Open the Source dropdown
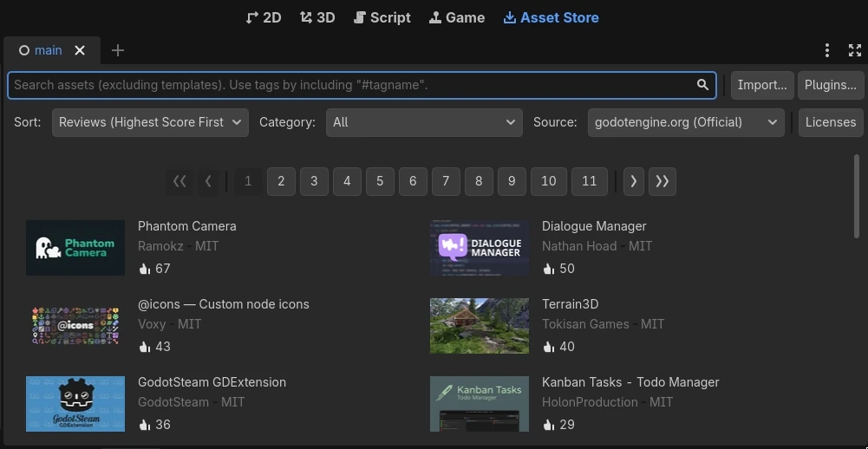 686,122
